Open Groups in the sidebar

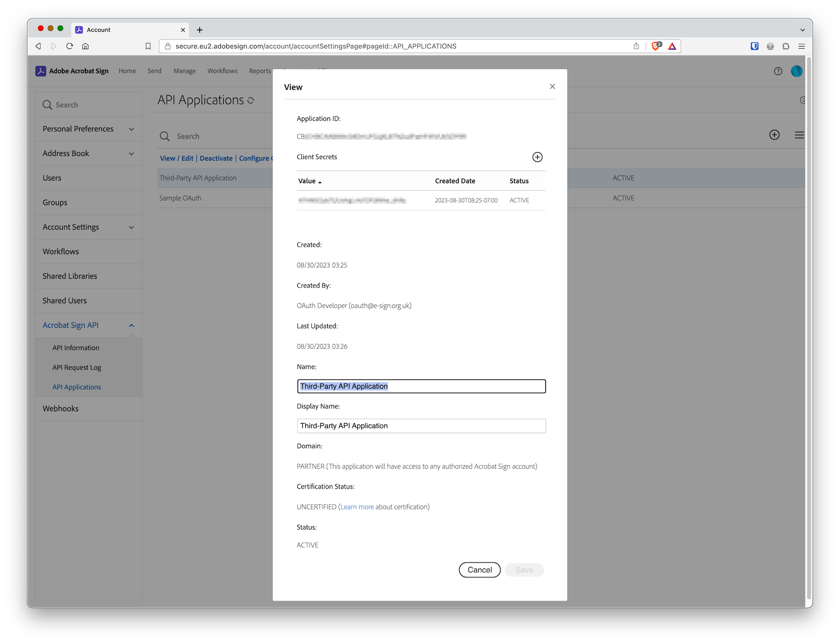89,203
